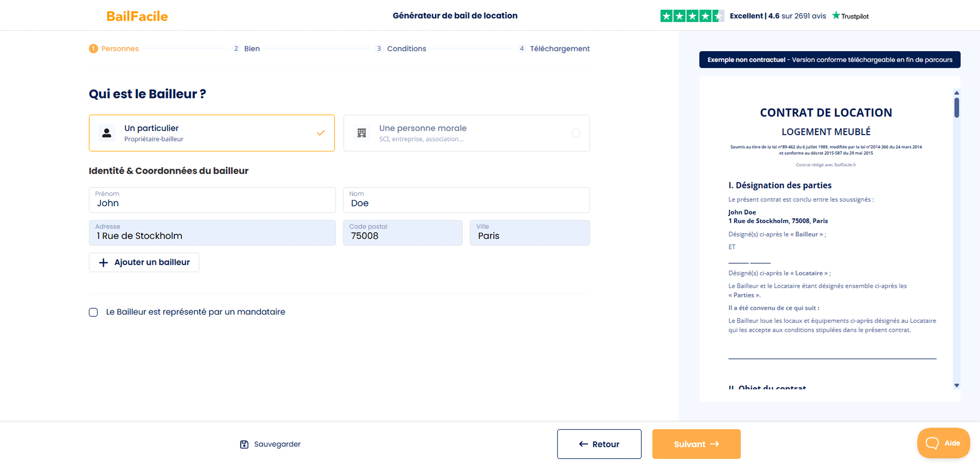
Task: Click the Nom input field
Action: 466,200
